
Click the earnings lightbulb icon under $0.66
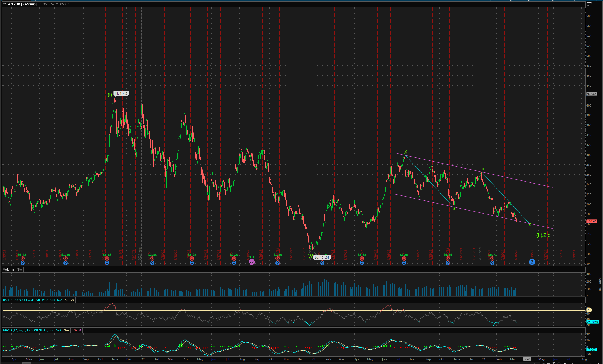[447, 263]
